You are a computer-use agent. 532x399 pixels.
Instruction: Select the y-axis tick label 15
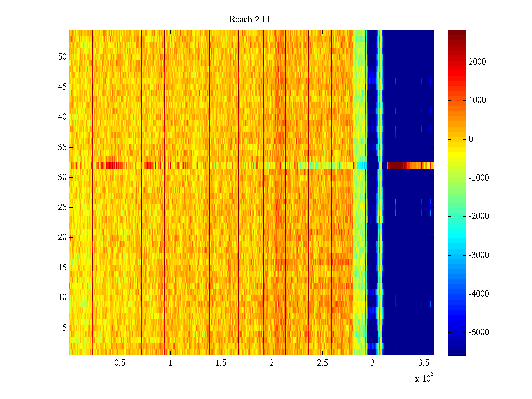click(x=62, y=268)
